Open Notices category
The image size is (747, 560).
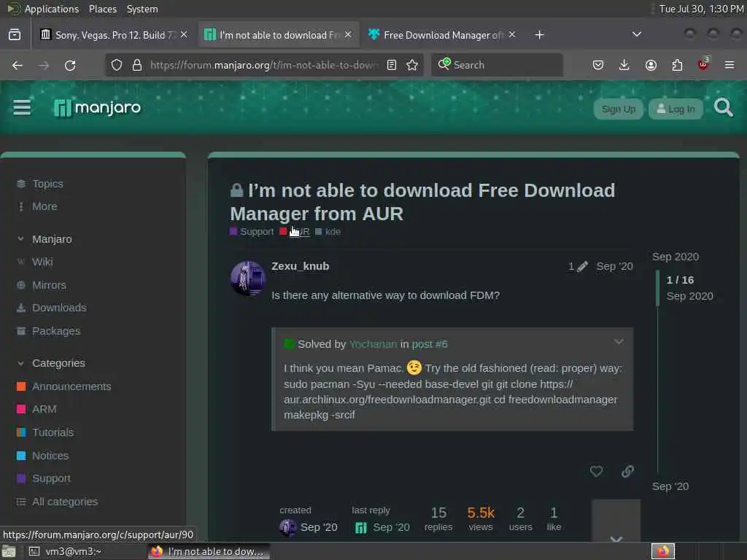50,456
